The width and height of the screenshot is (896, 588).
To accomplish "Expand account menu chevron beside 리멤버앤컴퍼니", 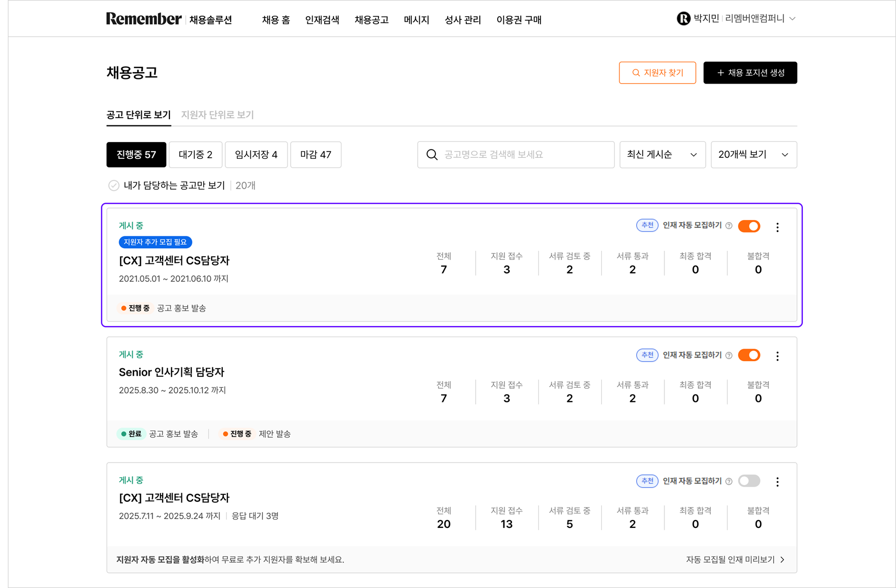I will pyautogui.click(x=792, y=19).
